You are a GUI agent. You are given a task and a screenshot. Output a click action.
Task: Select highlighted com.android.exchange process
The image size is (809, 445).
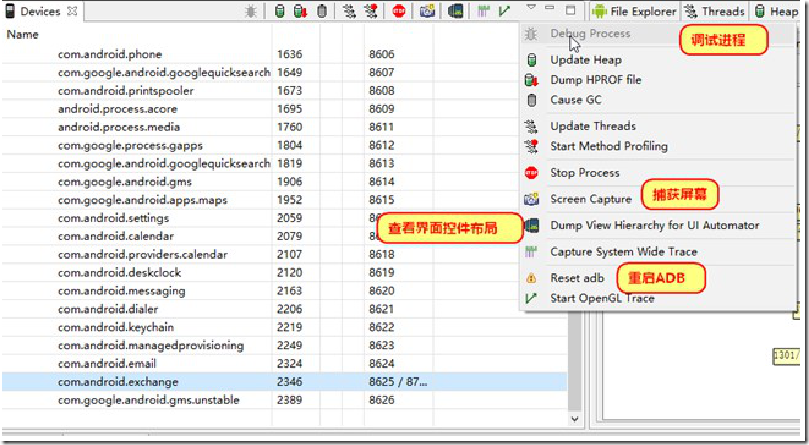[285, 382]
